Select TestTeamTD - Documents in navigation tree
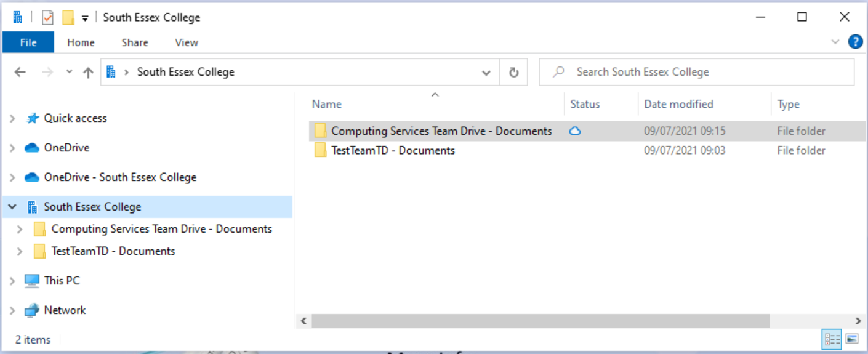 tap(113, 251)
